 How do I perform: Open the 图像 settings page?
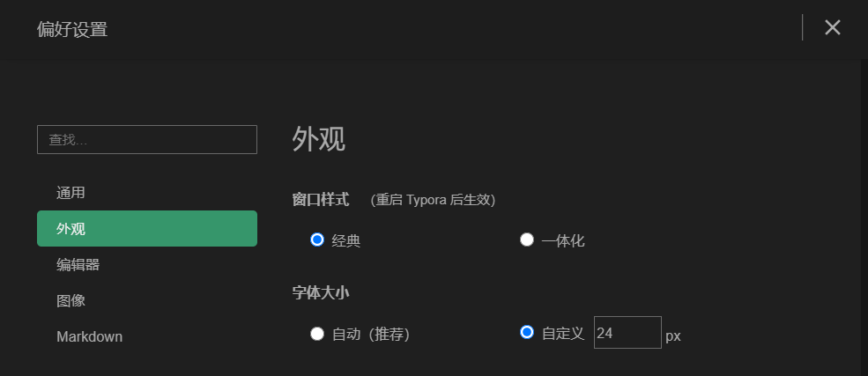pyautogui.click(x=70, y=300)
